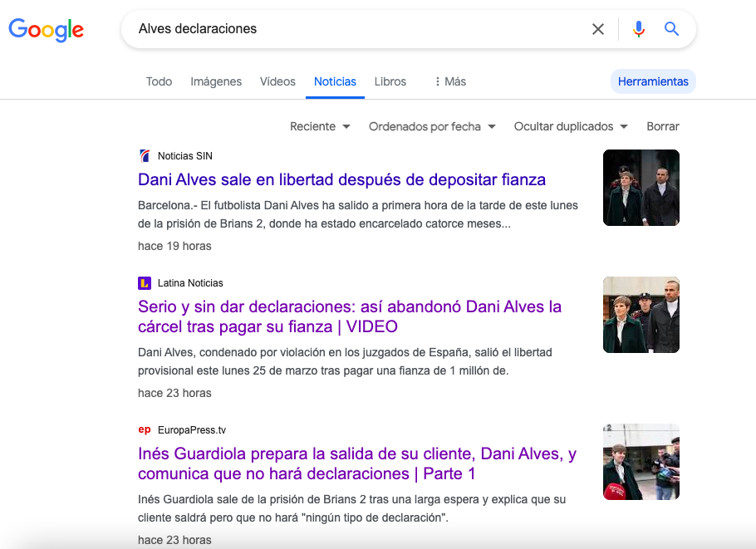Viewport: 756px width, 549px height.
Task: Click the EuropaPress.tv source icon
Action: [145, 430]
